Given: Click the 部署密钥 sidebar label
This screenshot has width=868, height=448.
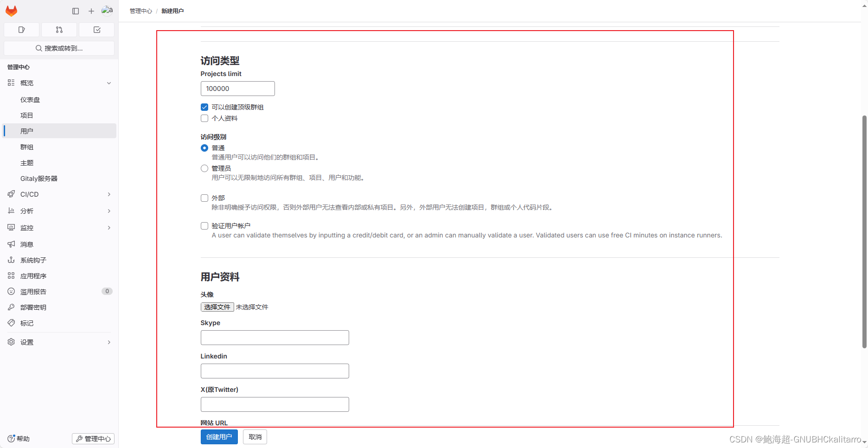Looking at the screenshot, I should point(33,307).
